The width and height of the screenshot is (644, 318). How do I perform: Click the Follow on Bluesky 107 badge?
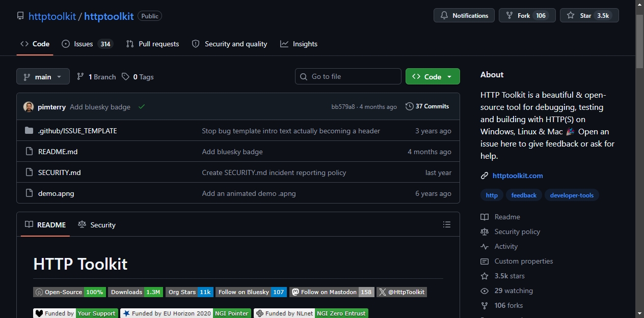coord(251,292)
